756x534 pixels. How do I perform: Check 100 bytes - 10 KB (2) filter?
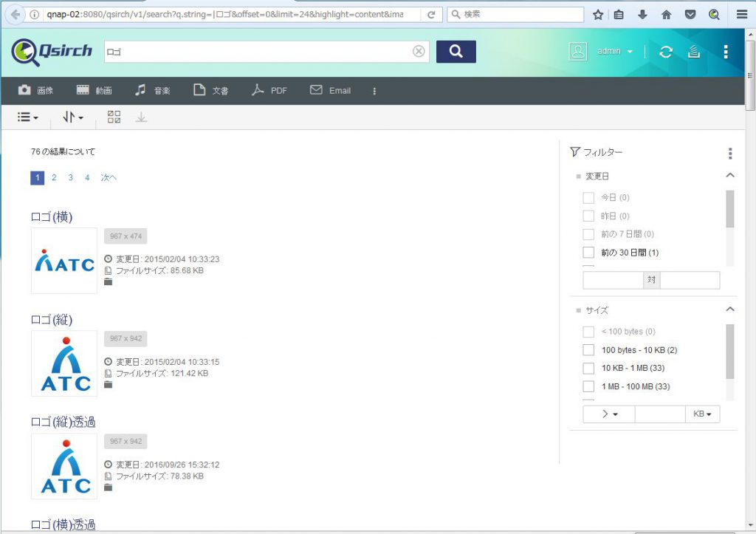[x=588, y=350]
